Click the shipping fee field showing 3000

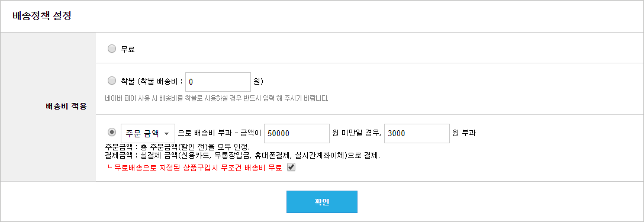click(417, 133)
